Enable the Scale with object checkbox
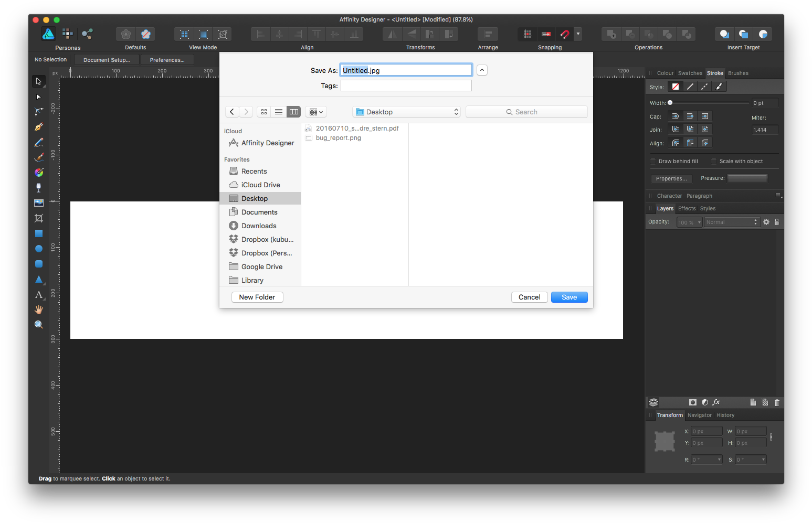The height and width of the screenshot is (523, 812). pos(714,161)
